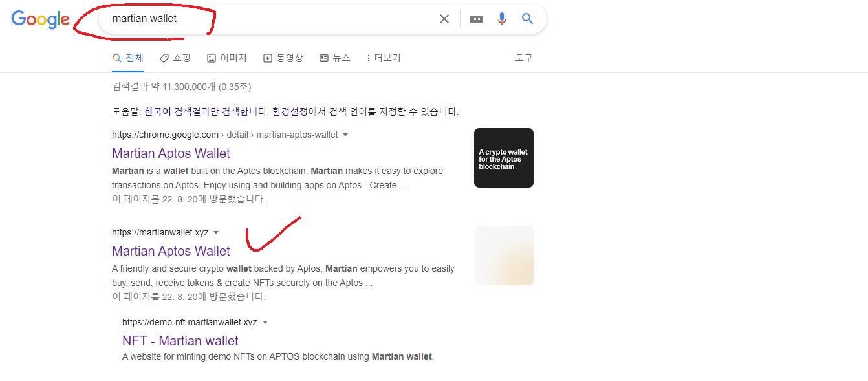This screenshot has height=381, width=868.
Task: Click the https://demo-nft.martianwallet.xyz URL text
Action: [190, 322]
